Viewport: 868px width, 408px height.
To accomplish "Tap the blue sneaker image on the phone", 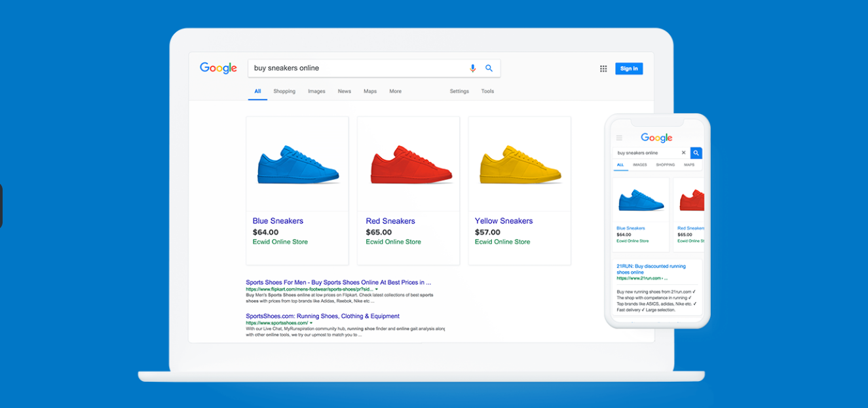I will [640, 200].
